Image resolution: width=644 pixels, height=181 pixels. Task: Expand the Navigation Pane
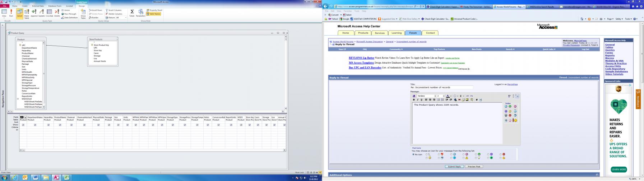pos(2,25)
